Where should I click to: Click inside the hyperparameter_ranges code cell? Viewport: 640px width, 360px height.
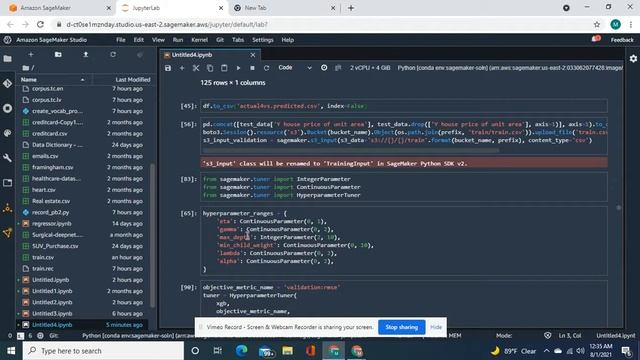(x=404, y=241)
